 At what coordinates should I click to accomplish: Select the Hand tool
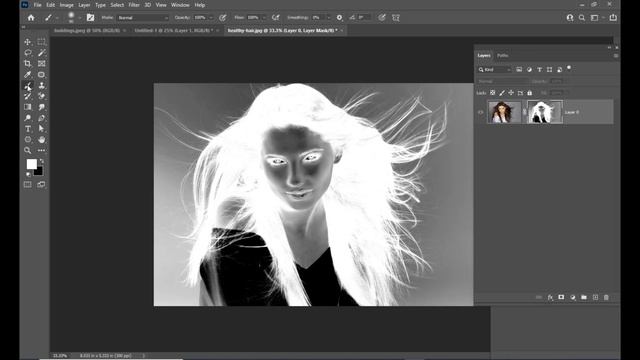(x=41, y=140)
